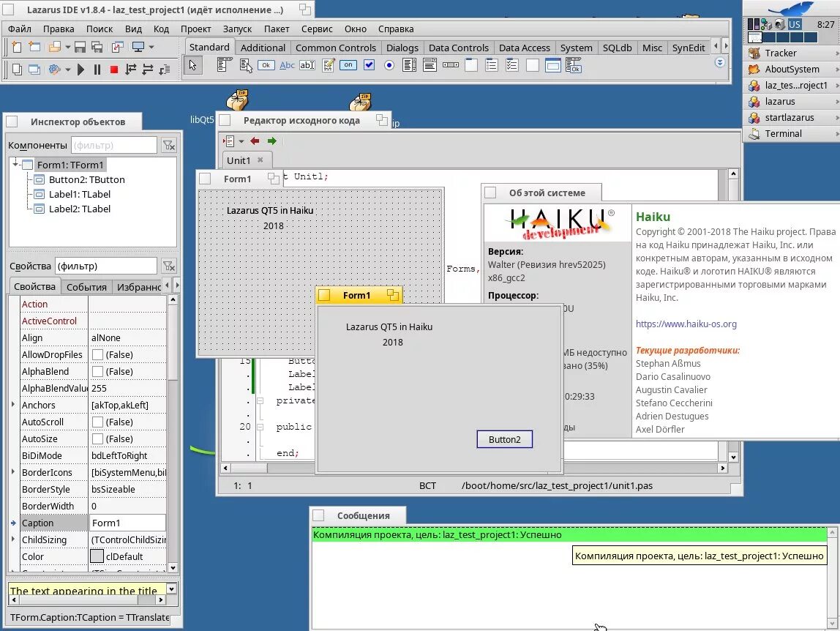
Task: Select the TMemo notepad component icon
Action: point(328,65)
